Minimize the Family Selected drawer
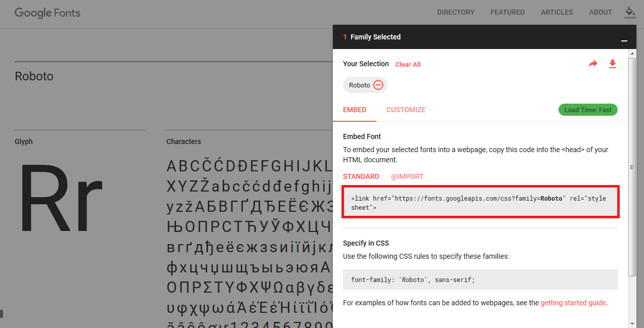The image size is (644, 328). 624,40
